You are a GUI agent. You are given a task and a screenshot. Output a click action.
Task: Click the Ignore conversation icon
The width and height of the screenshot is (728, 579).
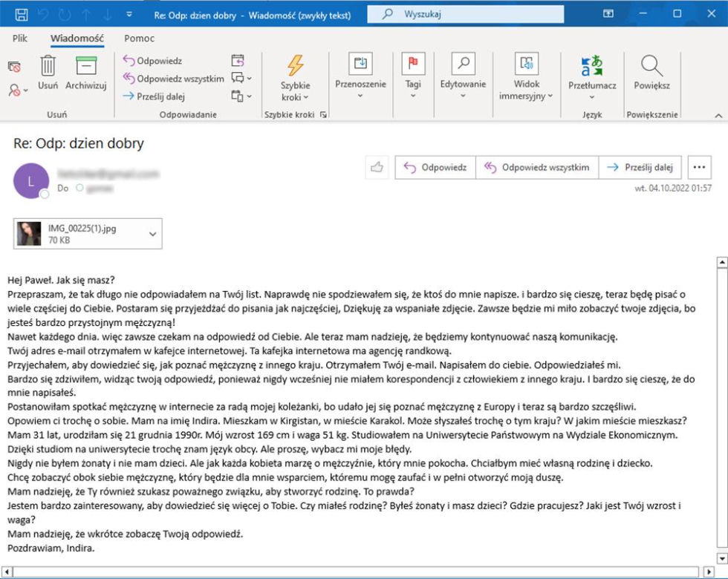[x=14, y=68]
